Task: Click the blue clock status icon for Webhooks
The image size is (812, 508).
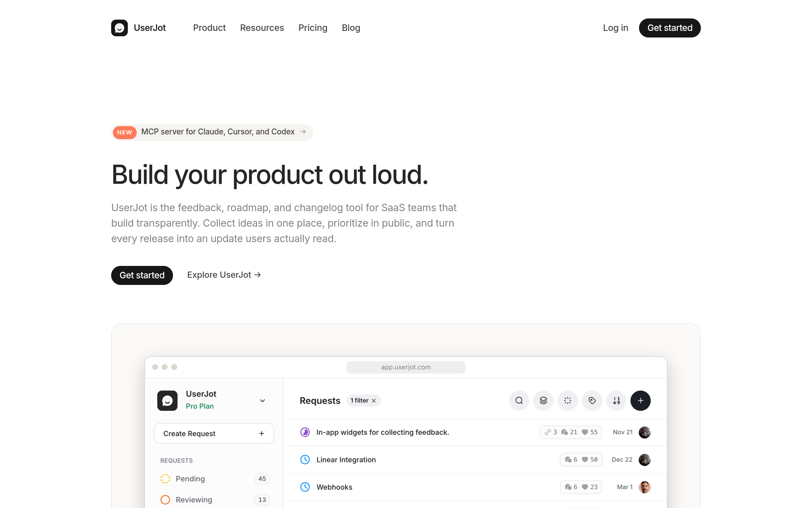Action: tap(305, 487)
